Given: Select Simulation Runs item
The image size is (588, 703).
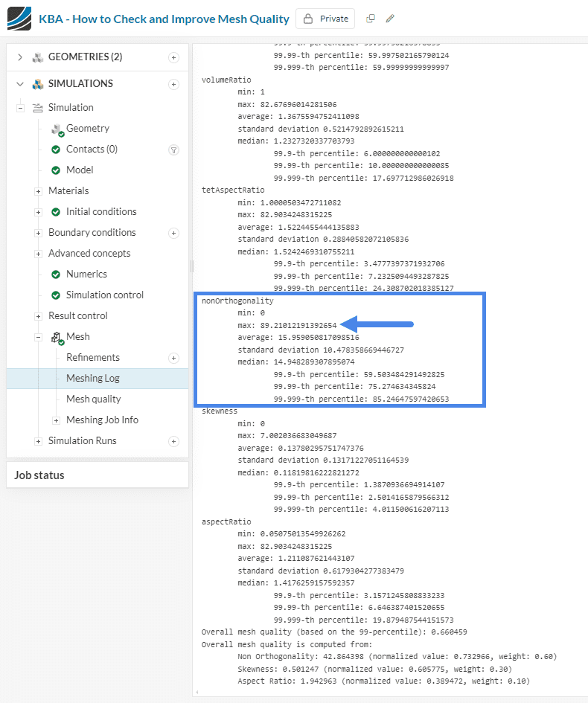Looking at the screenshot, I should [82, 440].
